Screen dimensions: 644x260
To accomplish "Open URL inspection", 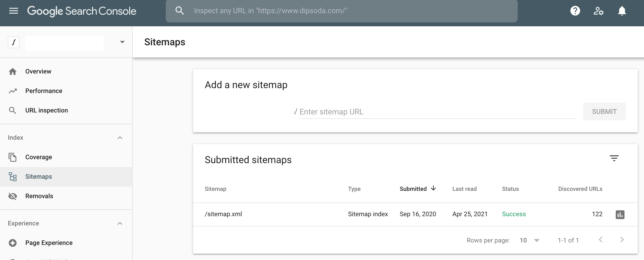I will [47, 110].
